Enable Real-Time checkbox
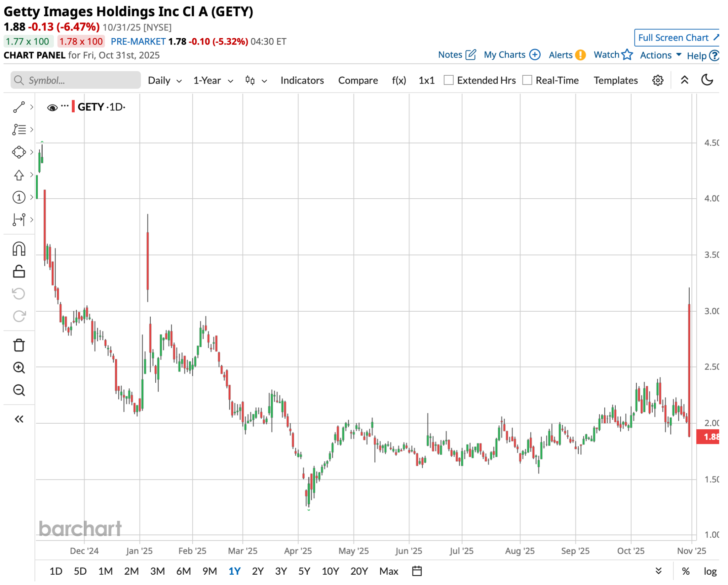 [x=527, y=80]
